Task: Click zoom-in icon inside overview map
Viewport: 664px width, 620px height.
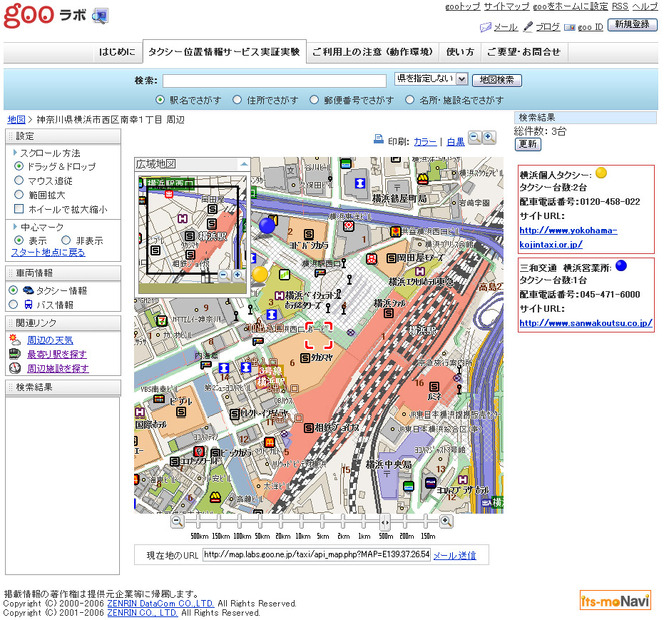Action: pos(238,275)
